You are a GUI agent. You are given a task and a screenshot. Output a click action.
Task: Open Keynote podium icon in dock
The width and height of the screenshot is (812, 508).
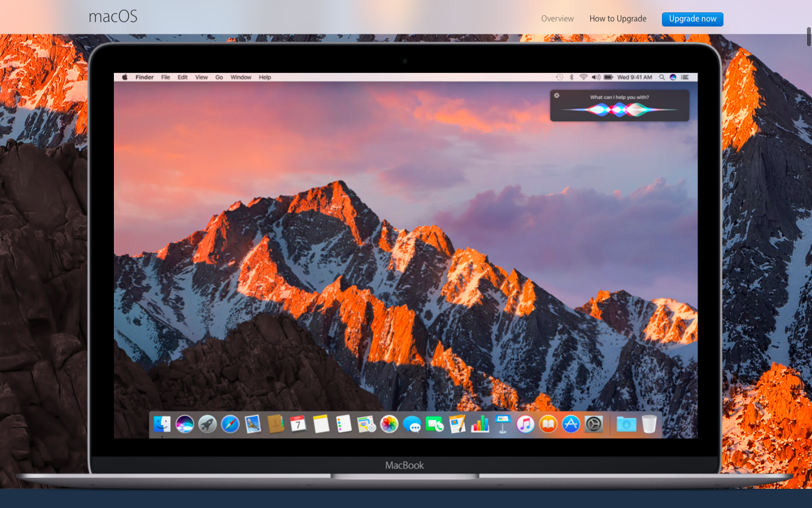pyautogui.click(x=503, y=424)
